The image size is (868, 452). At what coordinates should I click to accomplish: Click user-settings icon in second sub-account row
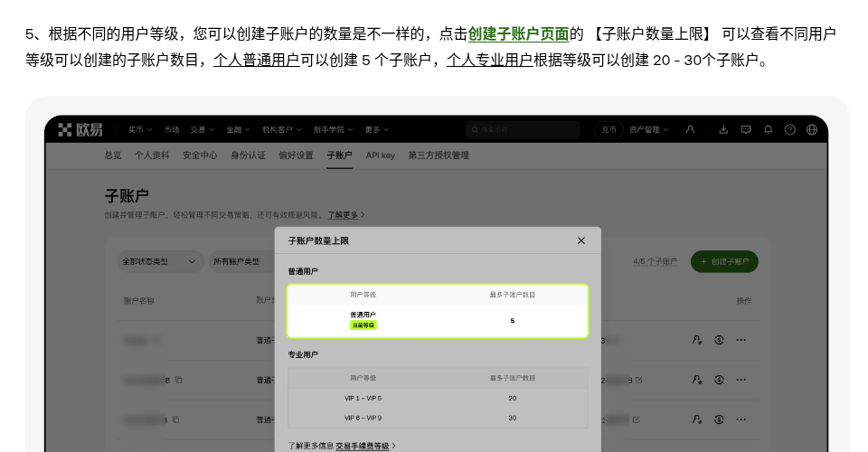point(697,380)
